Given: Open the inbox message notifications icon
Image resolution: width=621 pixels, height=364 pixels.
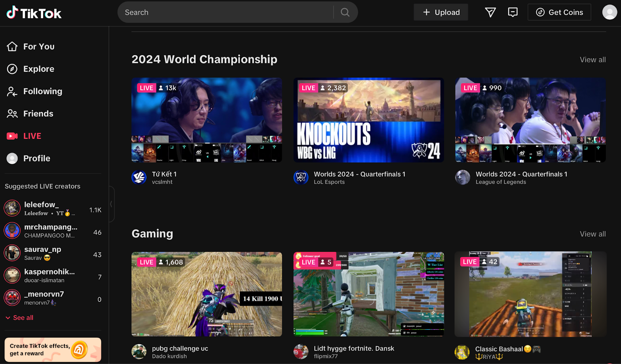Looking at the screenshot, I should click(513, 12).
